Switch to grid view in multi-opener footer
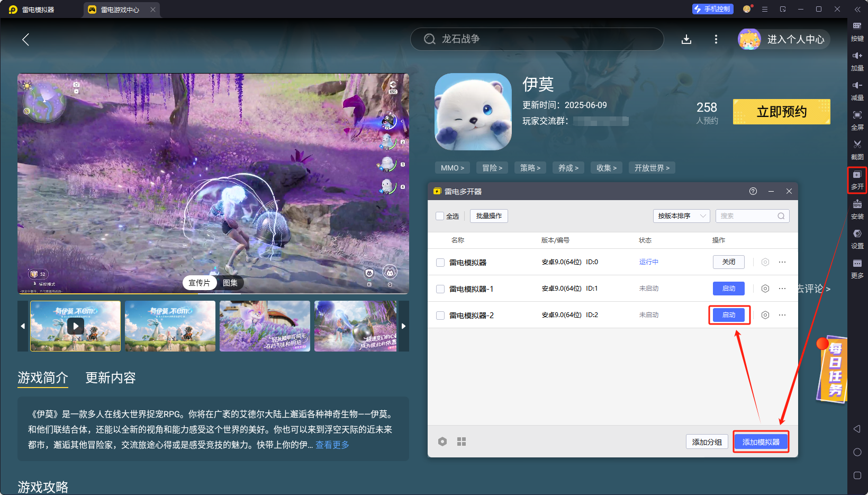This screenshot has height=495, width=868. pyautogui.click(x=462, y=442)
